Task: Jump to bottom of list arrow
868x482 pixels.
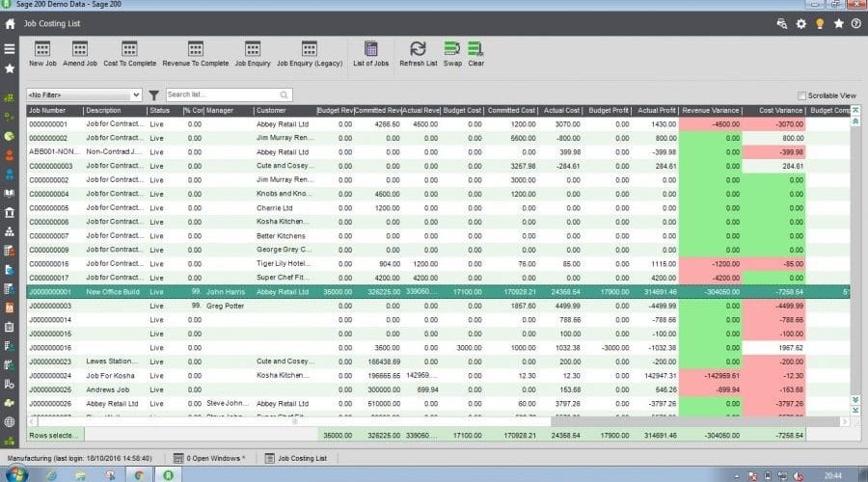Action: (855, 410)
